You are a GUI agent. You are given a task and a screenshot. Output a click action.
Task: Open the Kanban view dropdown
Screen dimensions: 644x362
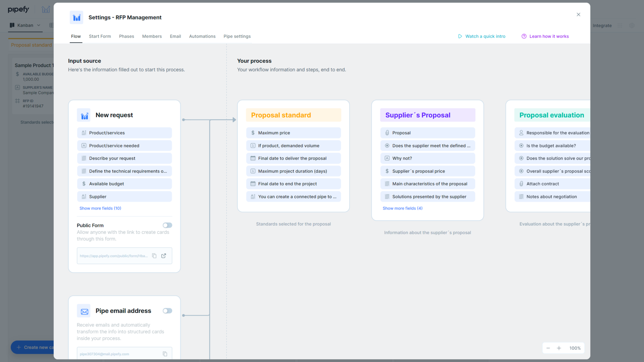click(38, 25)
